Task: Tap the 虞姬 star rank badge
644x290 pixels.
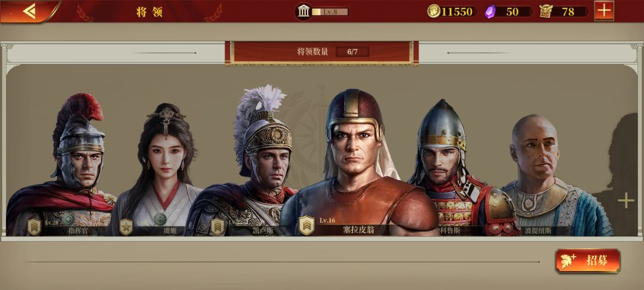Action: coord(126,227)
